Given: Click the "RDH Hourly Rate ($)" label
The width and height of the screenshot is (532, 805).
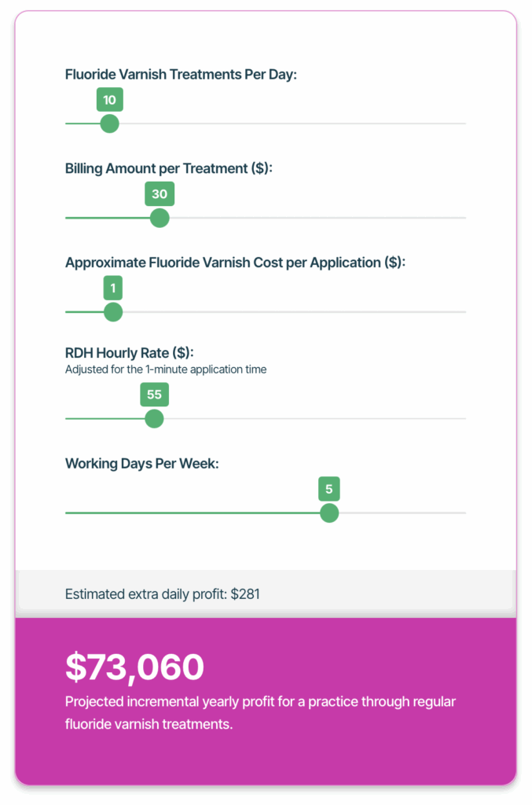Looking at the screenshot, I should [129, 353].
